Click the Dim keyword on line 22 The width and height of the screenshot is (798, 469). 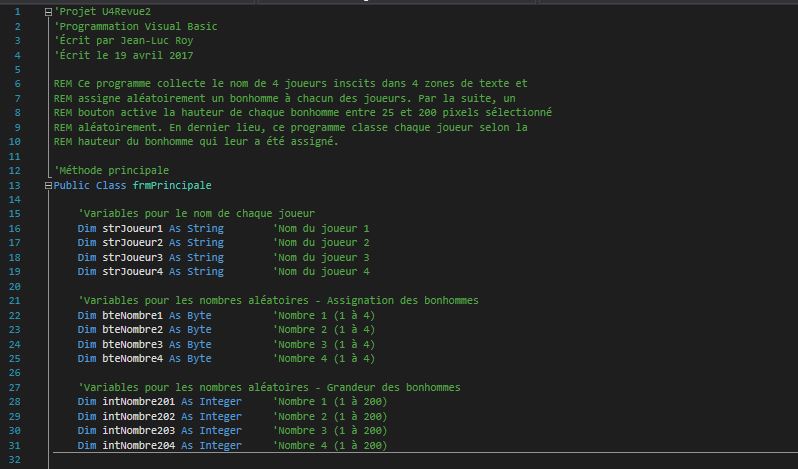click(x=87, y=315)
